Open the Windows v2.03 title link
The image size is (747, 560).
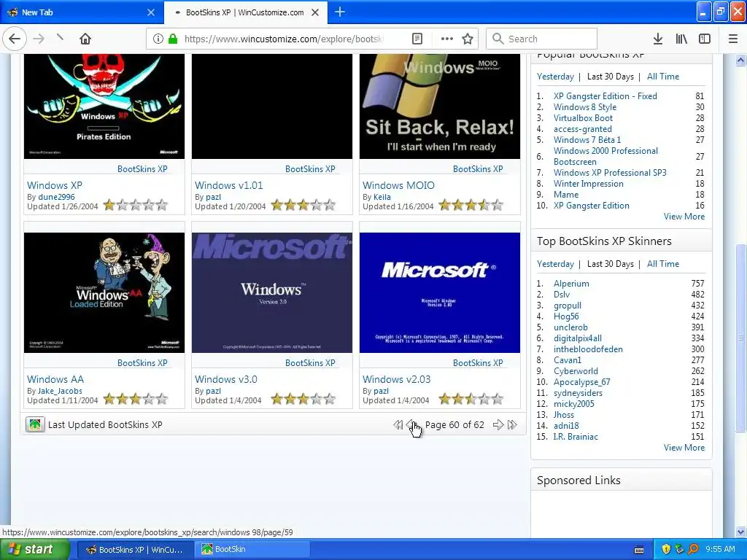click(x=396, y=379)
